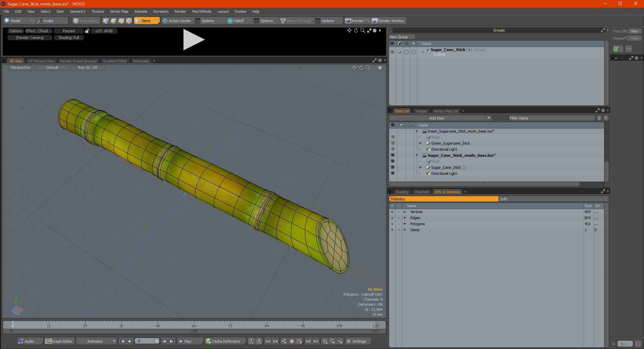Toggle visibility of Sugar_Cane_Stick_modo_base.lxo scene
Image resolution: width=644 pixels, height=349 pixels.
pos(392,155)
